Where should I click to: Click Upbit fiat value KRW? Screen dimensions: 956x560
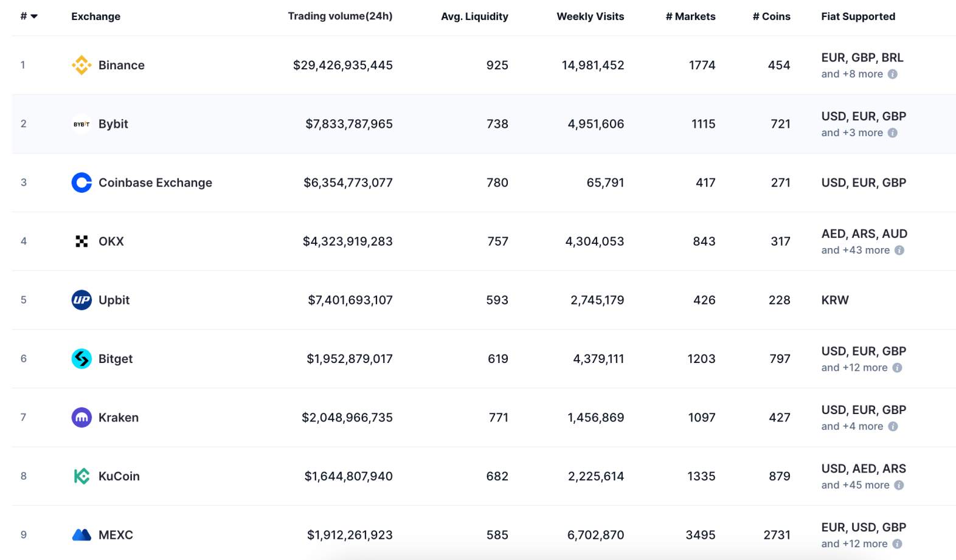835,300
